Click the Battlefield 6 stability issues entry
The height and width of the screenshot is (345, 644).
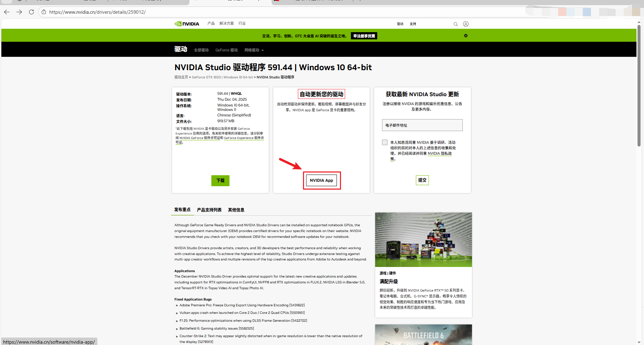pyautogui.click(x=216, y=328)
